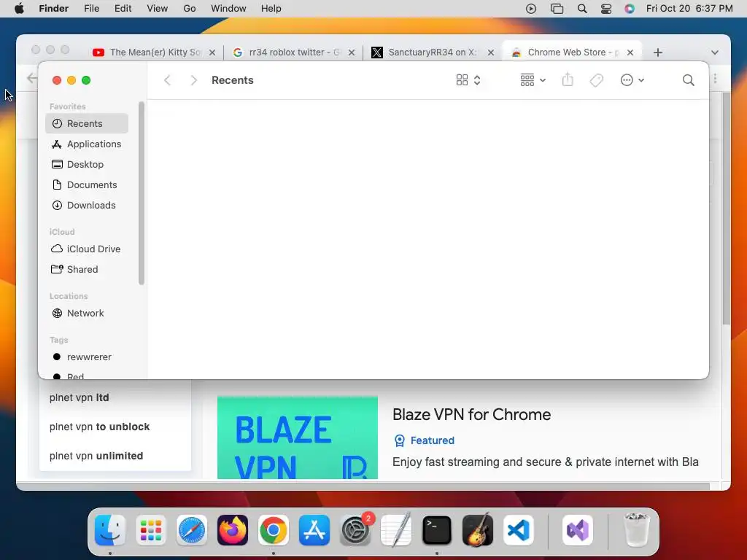Open the Finder Action (ellipsis) menu
747x560 pixels.
(x=632, y=80)
